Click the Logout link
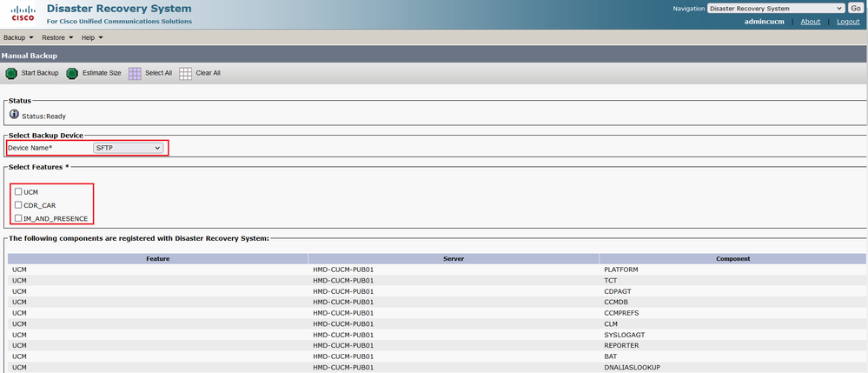Viewport: 868px width, 373px height. coord(848,22)
